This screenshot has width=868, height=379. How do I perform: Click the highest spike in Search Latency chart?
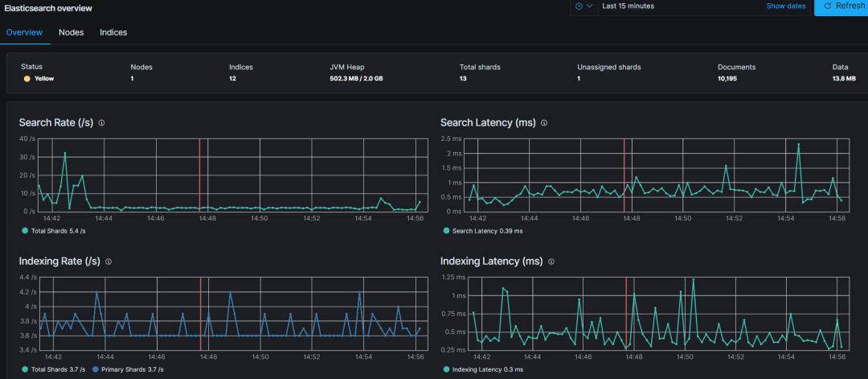pos(798,144)
